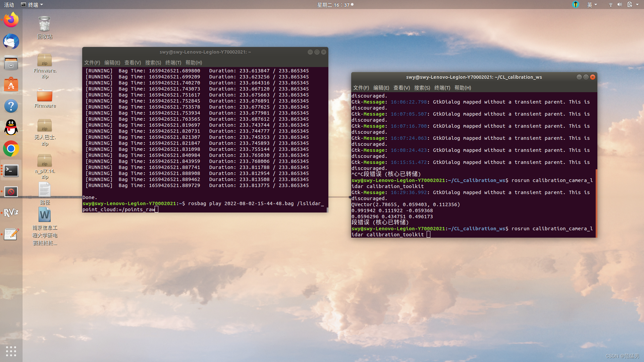Maximize the CL_calibration_ws terminal window
The height and width of the screenshot is (362, 644).
tap(586, 77)
